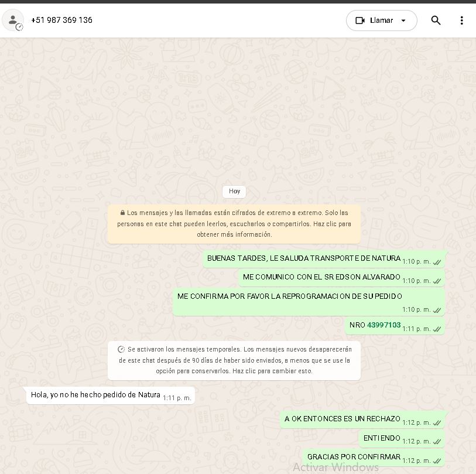
Task: Click the SR EDSON ALVARADO message bubble
Action: (x=321, y=277)
